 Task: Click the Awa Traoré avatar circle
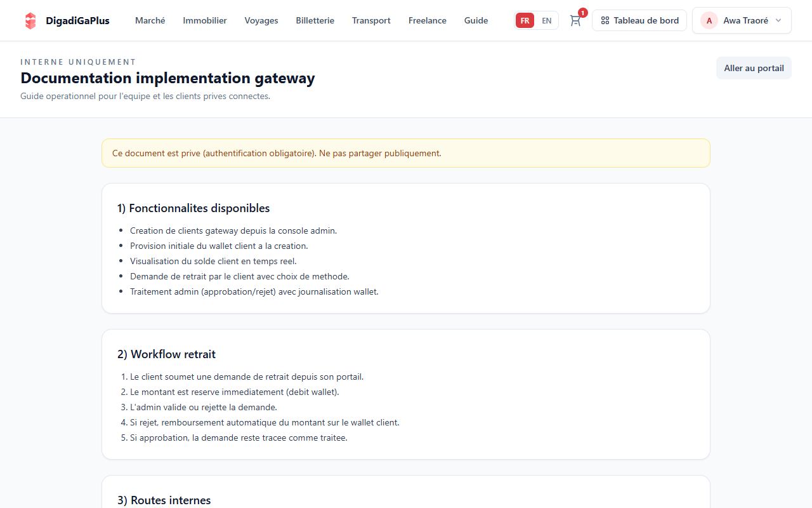coord(709,20)
